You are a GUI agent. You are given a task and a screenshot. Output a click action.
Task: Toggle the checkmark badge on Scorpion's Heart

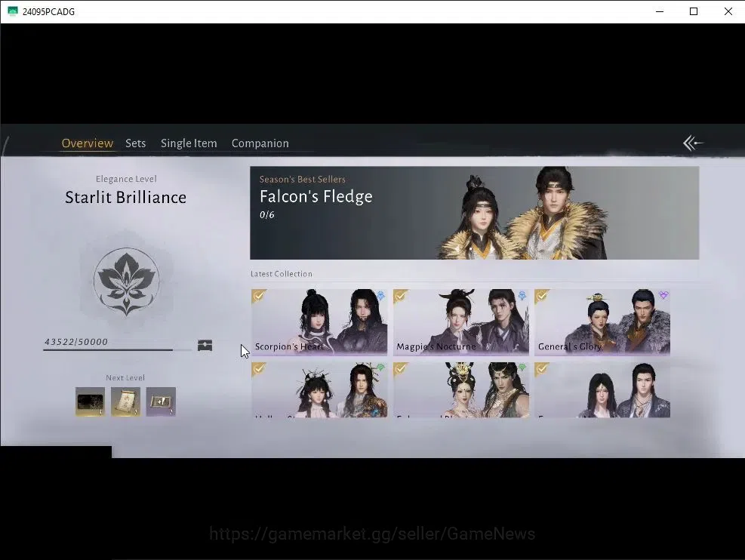click(x=258, y=297)
